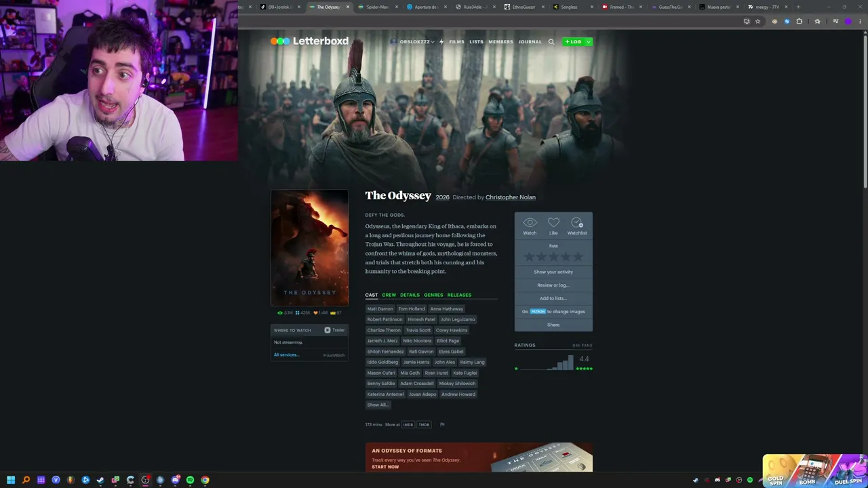This screenshot has width=868, height=488.
Task: Open the Chrome three-dot menu
Action: click(x=861, y=21)
